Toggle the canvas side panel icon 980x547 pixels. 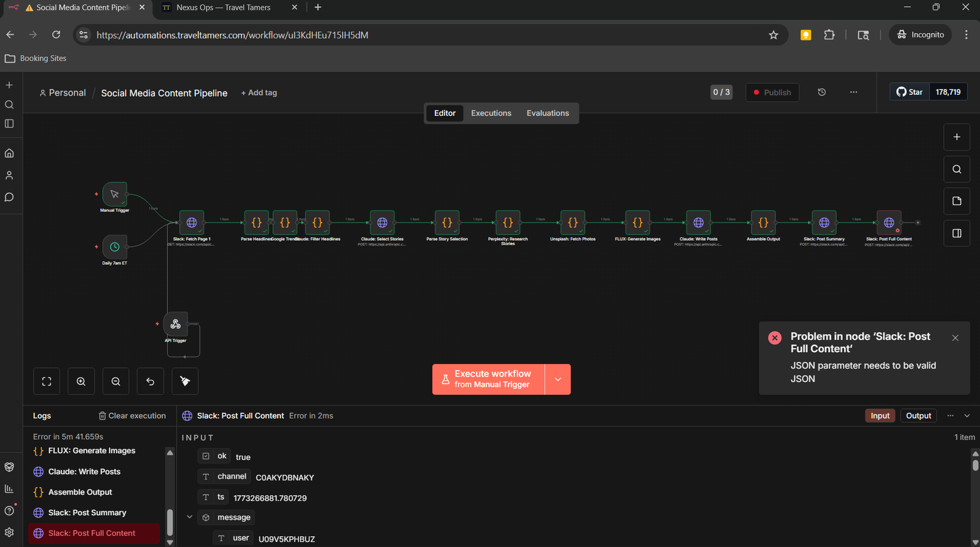click(x=957, y=233)
